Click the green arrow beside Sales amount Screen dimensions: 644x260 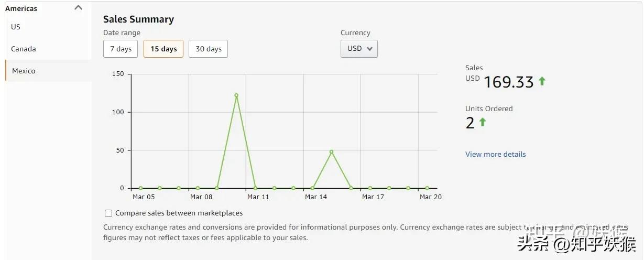point(542,81)
